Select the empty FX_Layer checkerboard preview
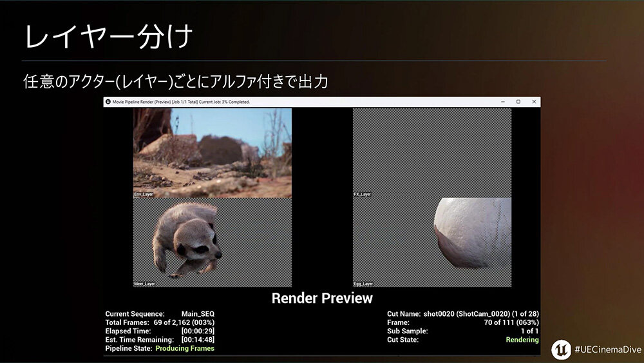 [x=431, y=152]
